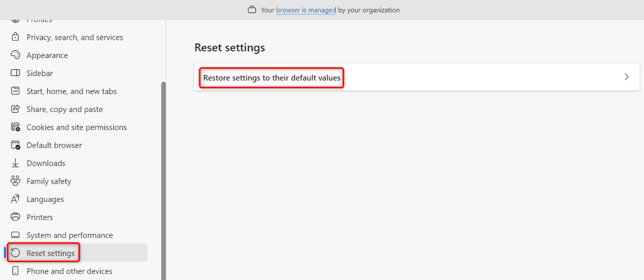The image size is (644, 280).
Task: Expand Restore settings chevron arrow
Action: tap(626, 77)
